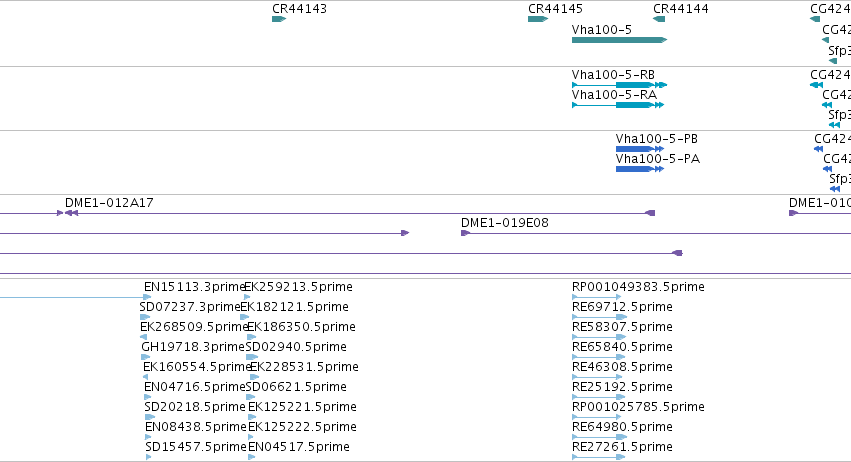Open the EN04517.5prime EST entry
The image size is (851, 462).
[x=299, y=447]
